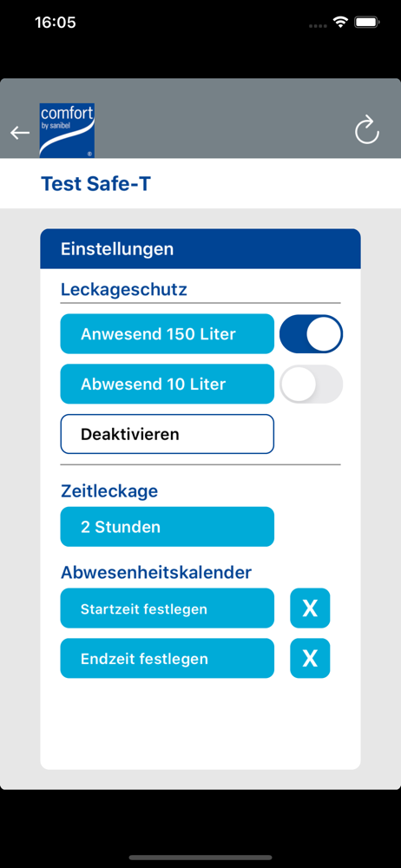Open the Abwesend 10 Liter volume selector

[x=168, y=384]
